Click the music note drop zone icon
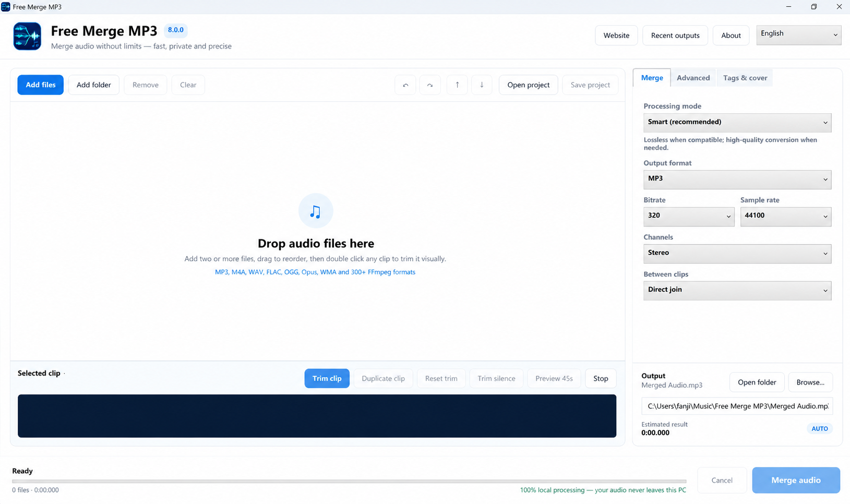 (x=316, y=211)
